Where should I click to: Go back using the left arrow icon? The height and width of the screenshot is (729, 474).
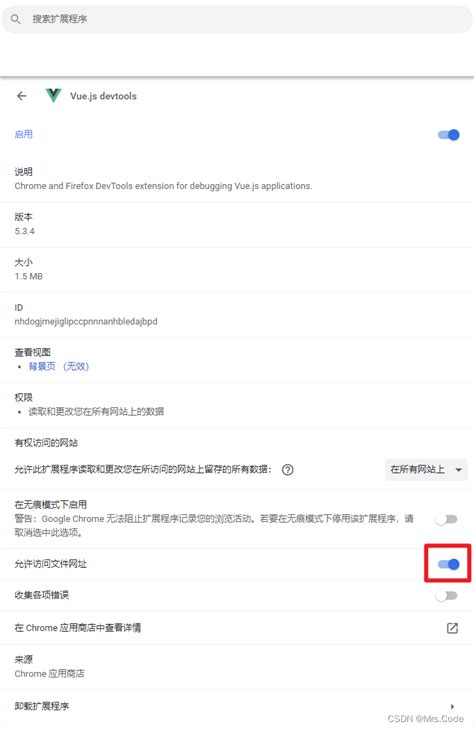(x=21, y=96)
